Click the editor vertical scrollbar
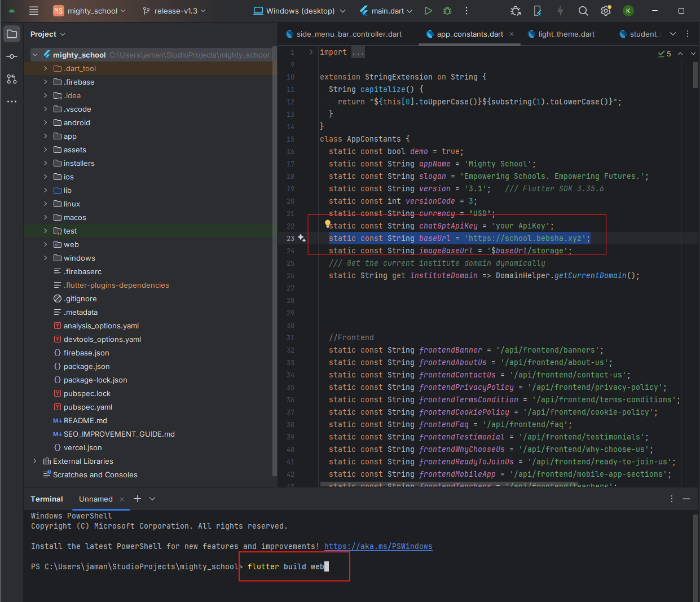The image size is (700, 602). (x=695, y=76)
